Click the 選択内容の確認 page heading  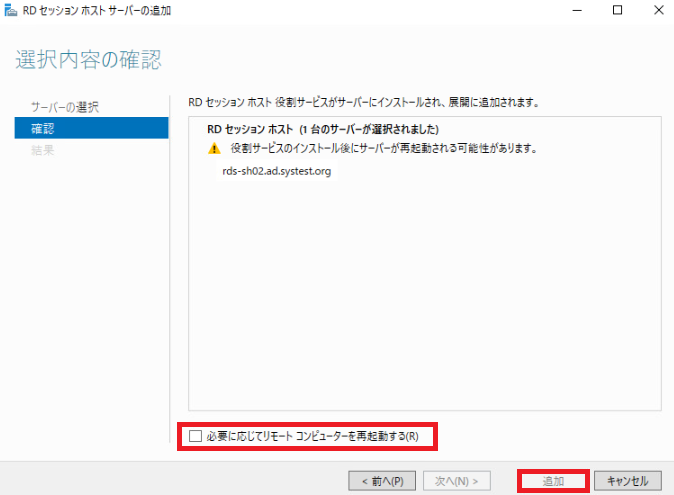89,59
